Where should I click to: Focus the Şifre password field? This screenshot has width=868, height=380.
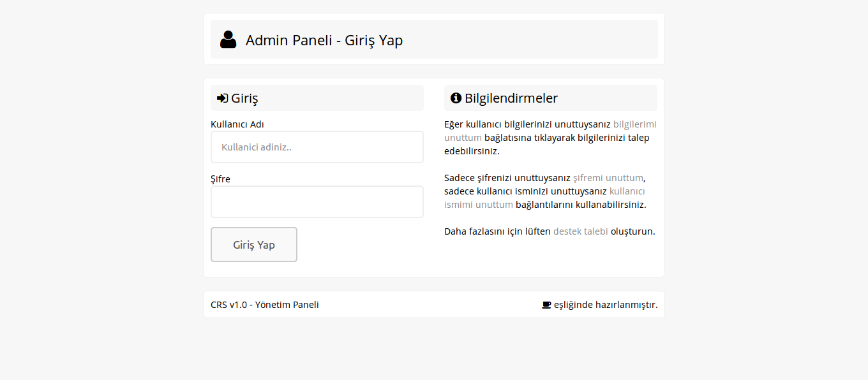click(x=317, y=201)
